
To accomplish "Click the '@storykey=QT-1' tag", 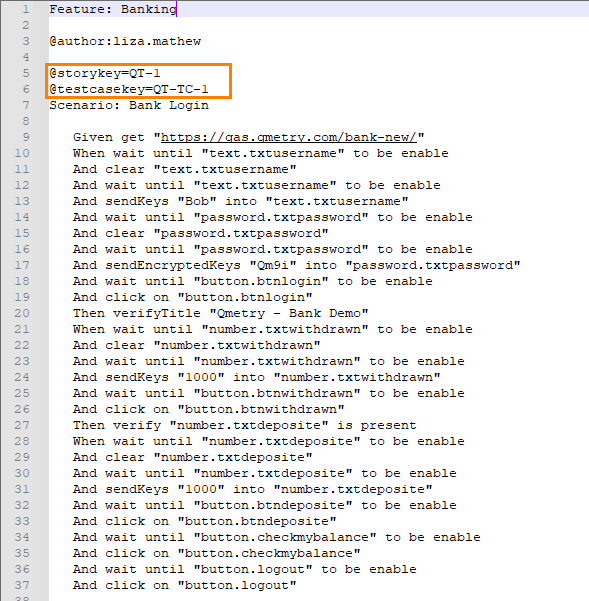I will pos(105,73).
